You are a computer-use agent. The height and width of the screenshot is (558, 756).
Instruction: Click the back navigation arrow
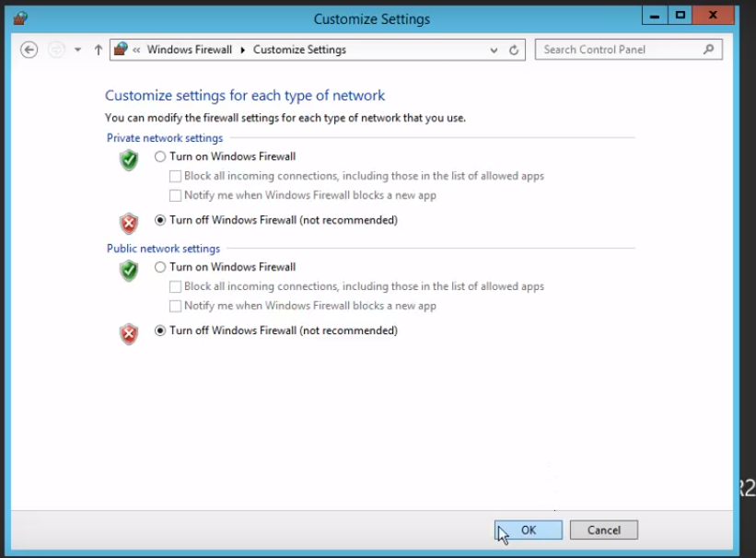coord(29,50)
